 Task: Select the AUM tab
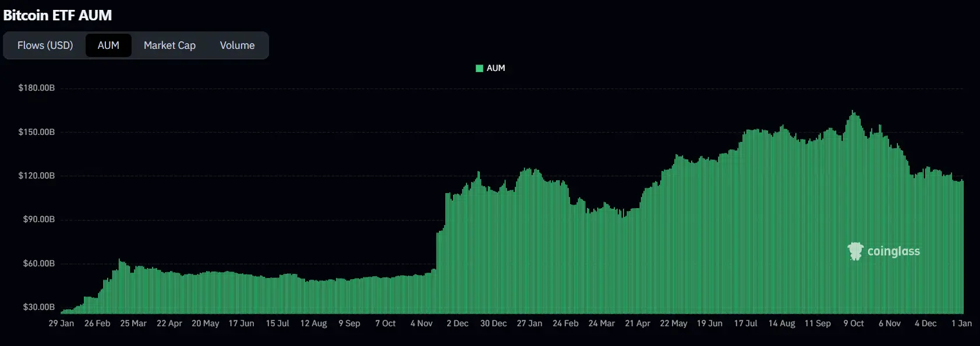108,45
